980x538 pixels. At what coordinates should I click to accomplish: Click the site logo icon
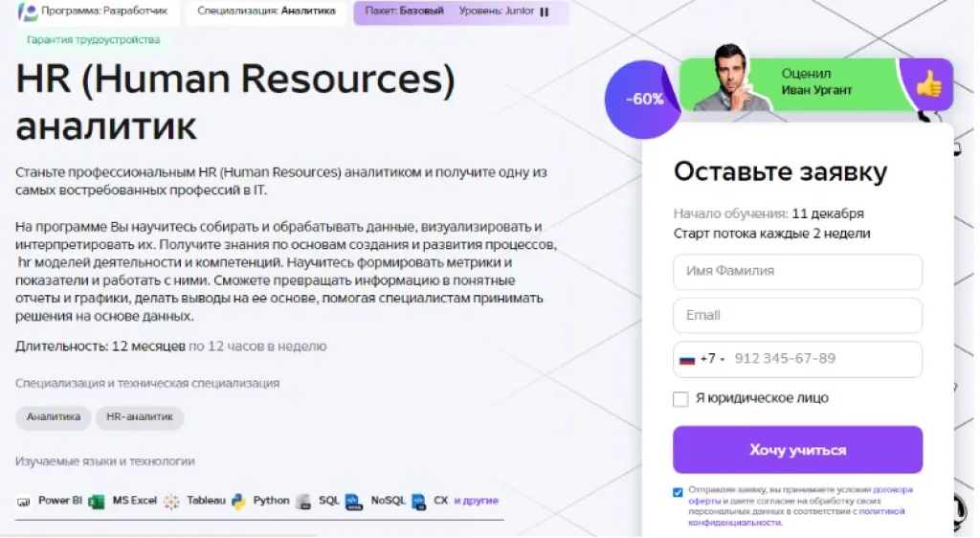(28, 11)
